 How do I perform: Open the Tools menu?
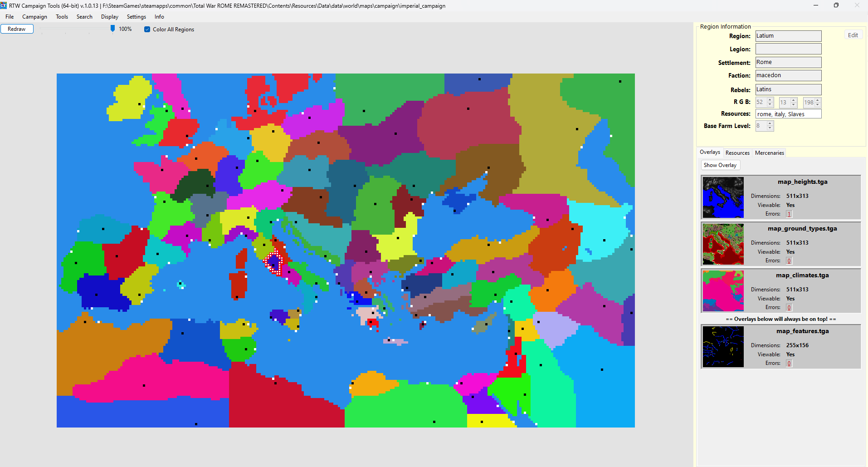(62, 17)
